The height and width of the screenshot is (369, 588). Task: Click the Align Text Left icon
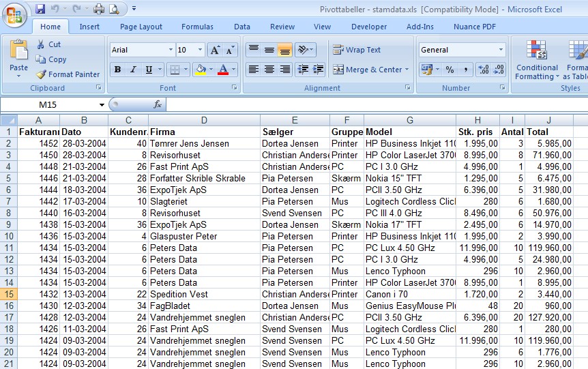[x=253, y=70]
